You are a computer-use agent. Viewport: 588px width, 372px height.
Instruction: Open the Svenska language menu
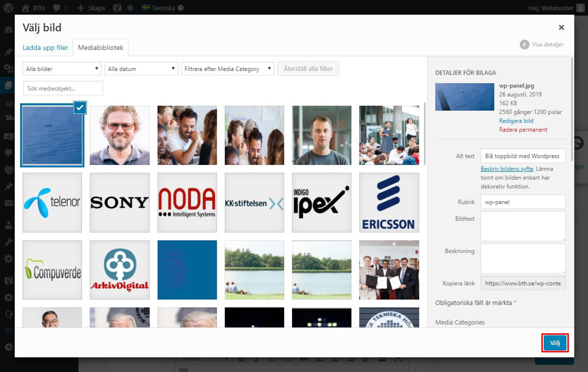click(x=158, y=8)
